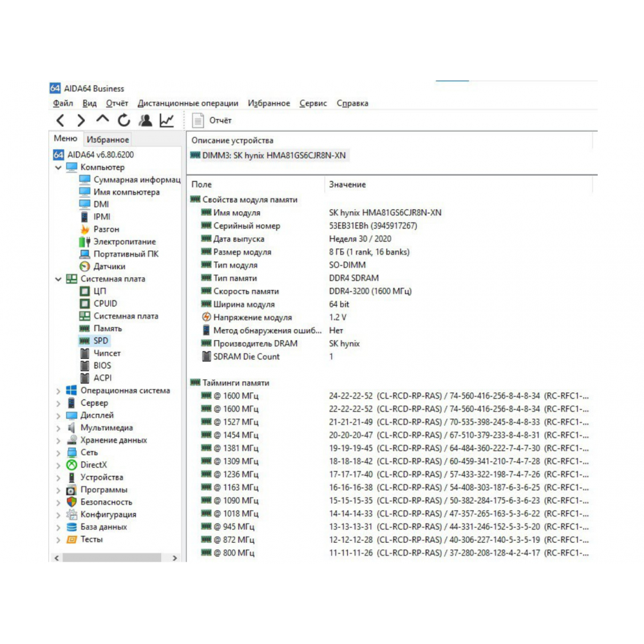Open the Дистанционные операции menu

tap(187, 103)
